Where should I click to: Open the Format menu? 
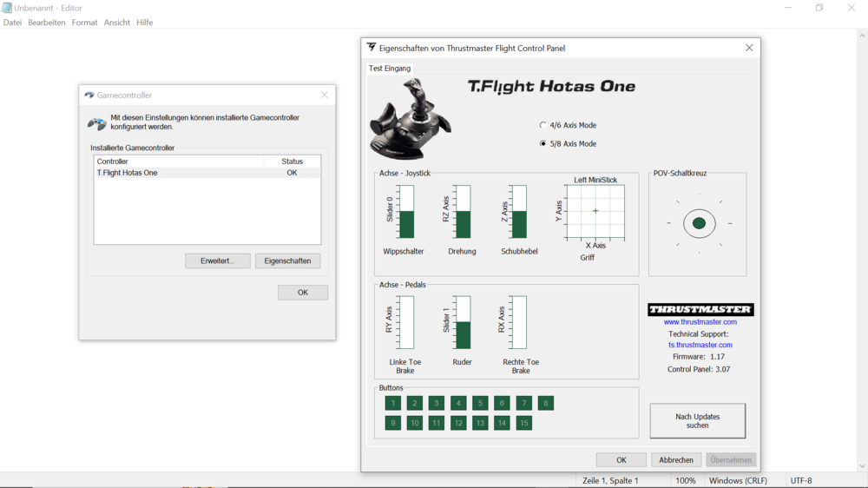click(84, 23)
